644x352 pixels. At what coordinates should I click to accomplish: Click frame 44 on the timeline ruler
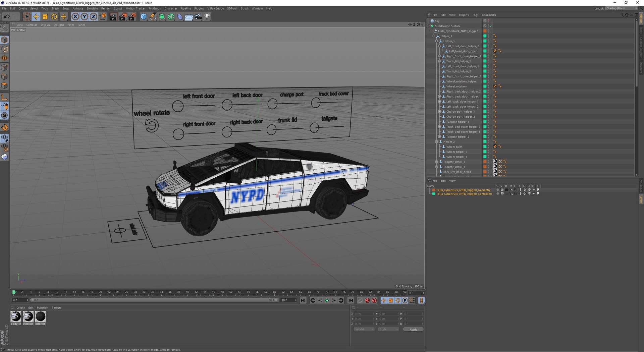[205, 292]
